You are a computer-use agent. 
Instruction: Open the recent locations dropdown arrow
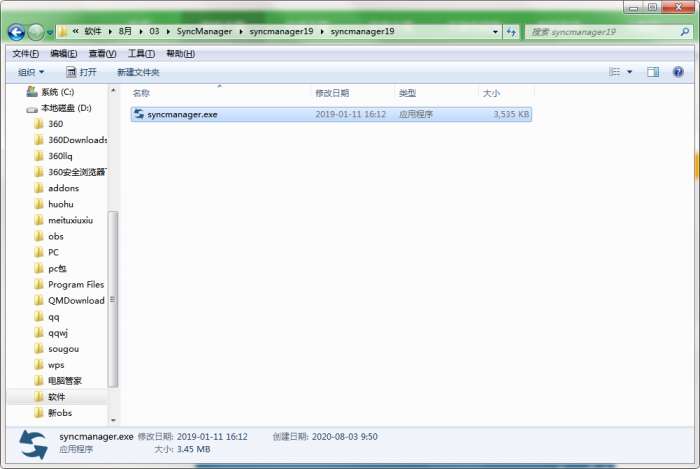[x=50, y=33]
